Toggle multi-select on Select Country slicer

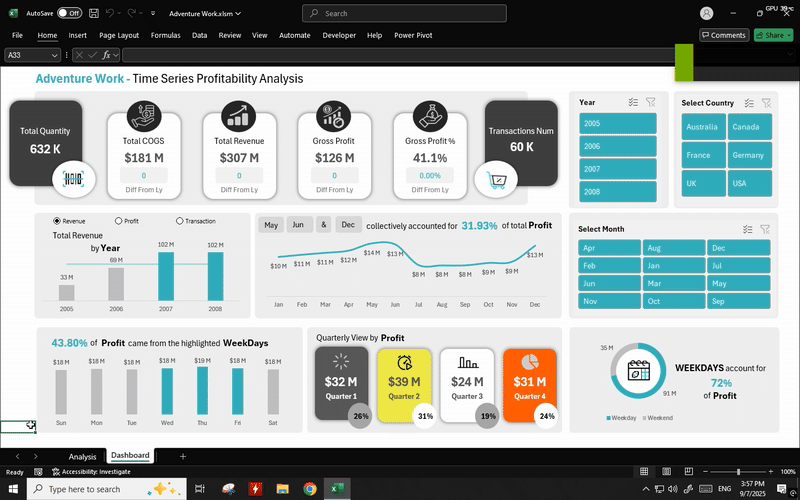749,103
